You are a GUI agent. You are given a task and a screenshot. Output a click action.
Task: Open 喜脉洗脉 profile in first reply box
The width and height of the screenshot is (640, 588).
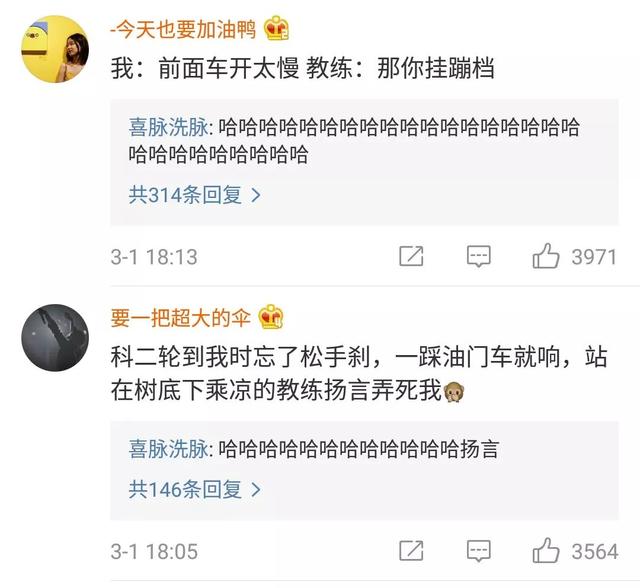[169, 127]
